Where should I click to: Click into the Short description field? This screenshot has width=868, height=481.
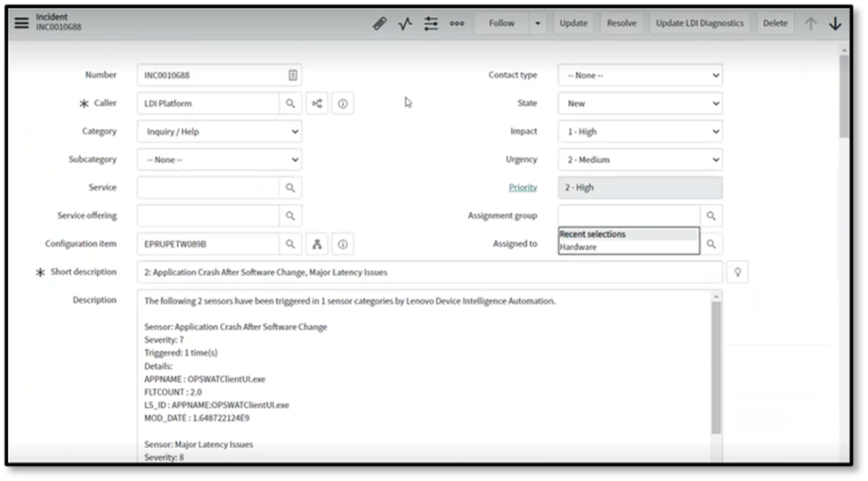coord(429,272)
